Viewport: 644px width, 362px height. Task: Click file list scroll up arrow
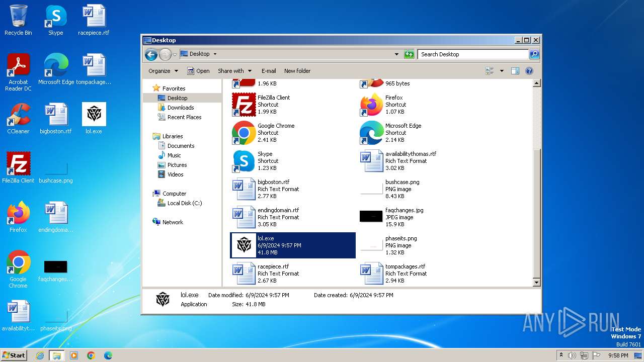(x=536, y=83)
